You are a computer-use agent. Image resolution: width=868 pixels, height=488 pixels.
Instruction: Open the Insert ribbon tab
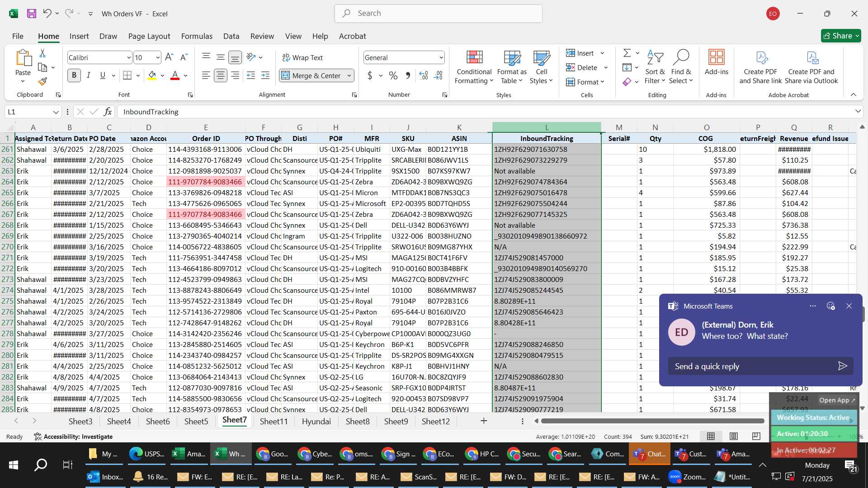(x=79, y=36)
